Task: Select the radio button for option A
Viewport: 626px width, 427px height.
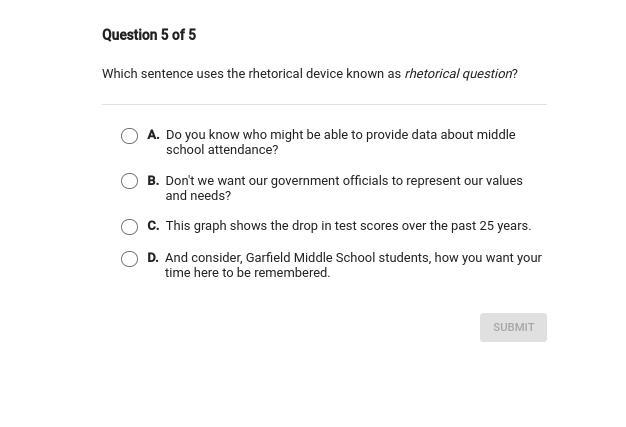Action: 129,136
